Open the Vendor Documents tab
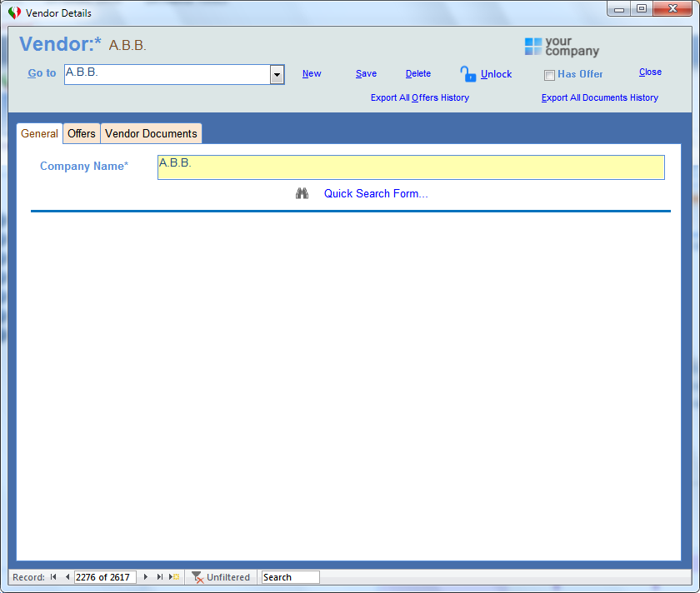Screen dimensions: 700x593 pyautogui.click(x=151, y=133)
